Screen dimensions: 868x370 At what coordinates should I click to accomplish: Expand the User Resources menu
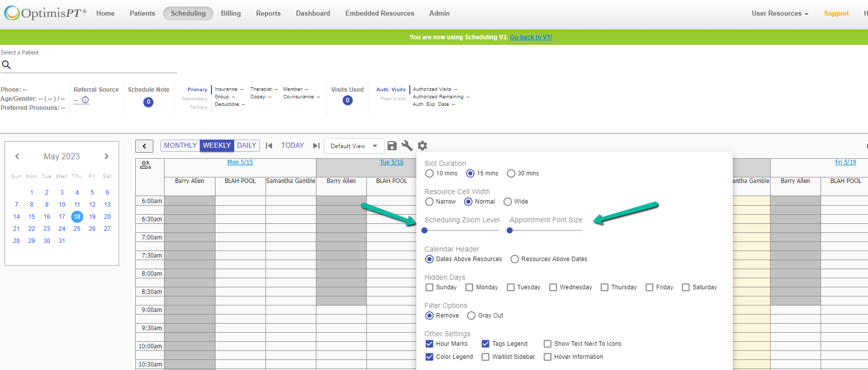pos(779,14)
